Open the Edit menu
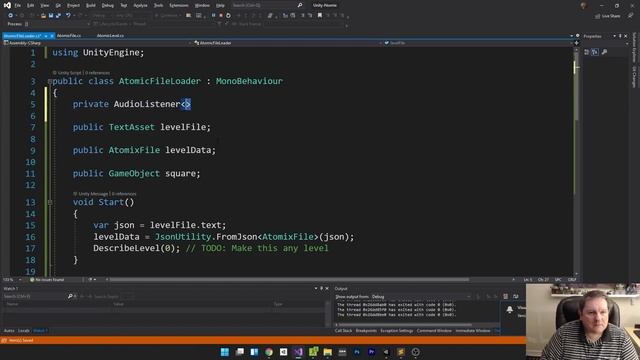This screenshot has height=360, width=640. (31, 5)
